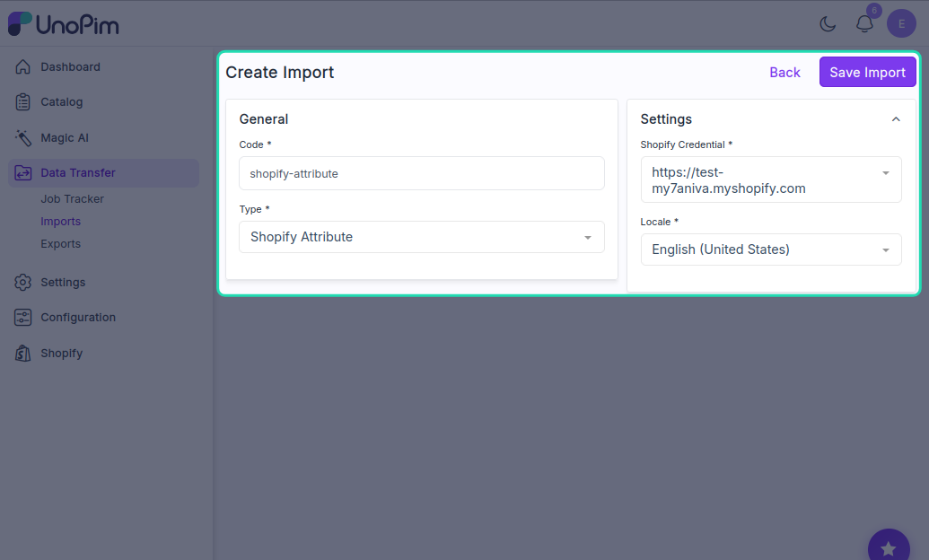929x560 pixels.
Task: Open the Shopify menu label
Action: [x=62, y=354]
